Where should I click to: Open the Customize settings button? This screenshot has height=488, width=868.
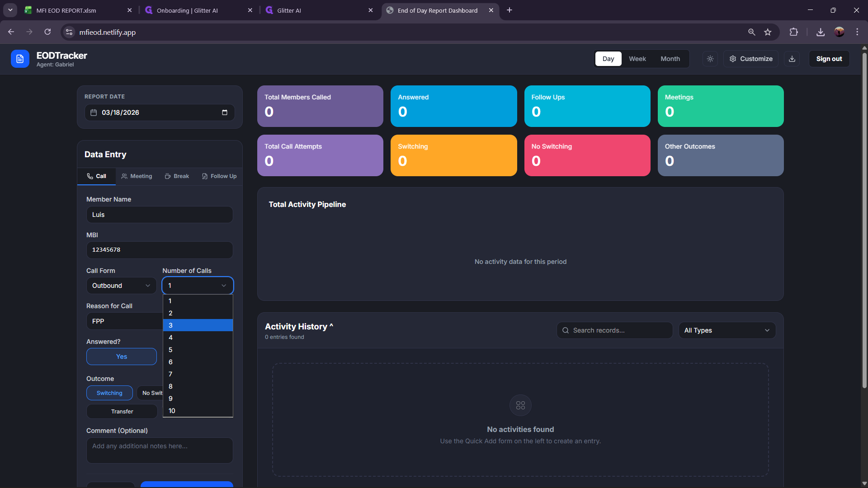751,59
